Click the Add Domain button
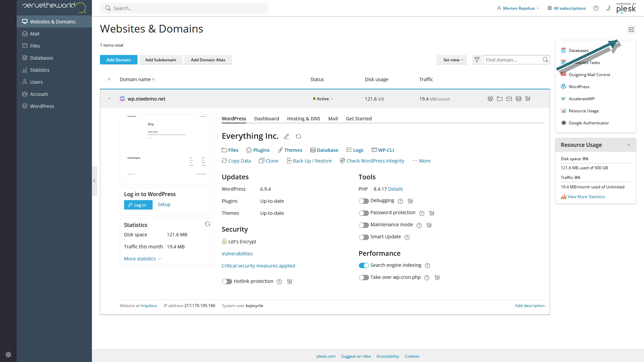The image size is (644, 362). coord(119,60)
